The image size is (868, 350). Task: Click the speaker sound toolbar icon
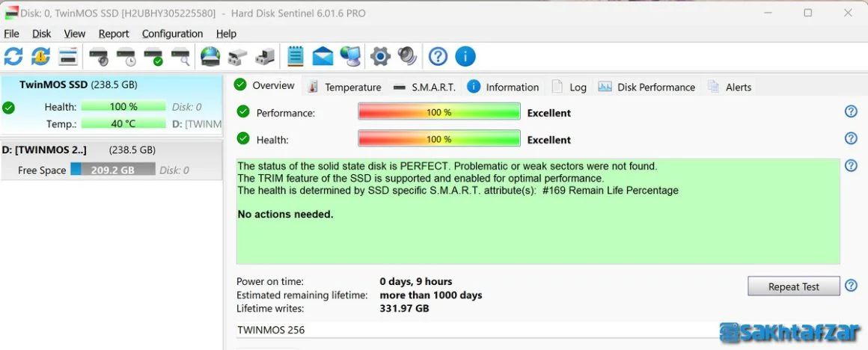pos(407,56)
